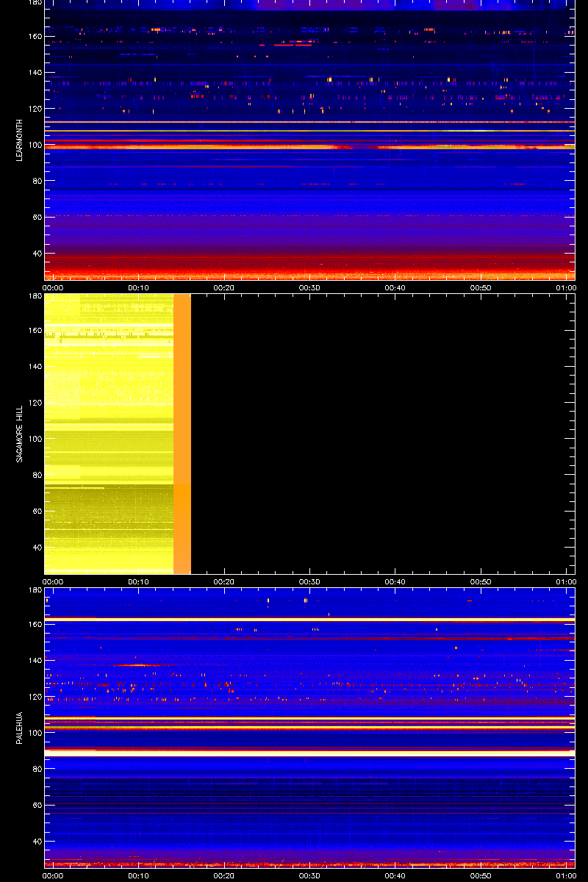Click the LEARMONTH station axis label

click(x=21, y=140)
